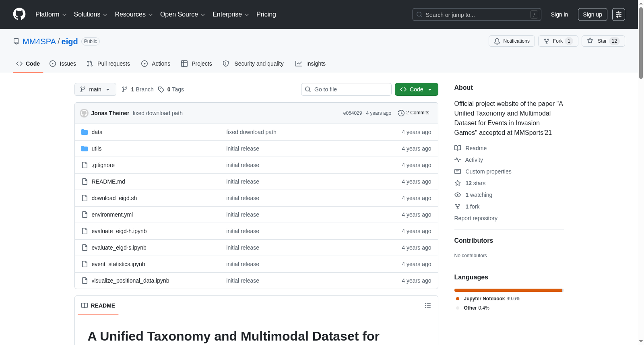This screenshot has height=345, width=644.
Task: Click the fork icon beside 1 fork
Action: pos(458,207)
